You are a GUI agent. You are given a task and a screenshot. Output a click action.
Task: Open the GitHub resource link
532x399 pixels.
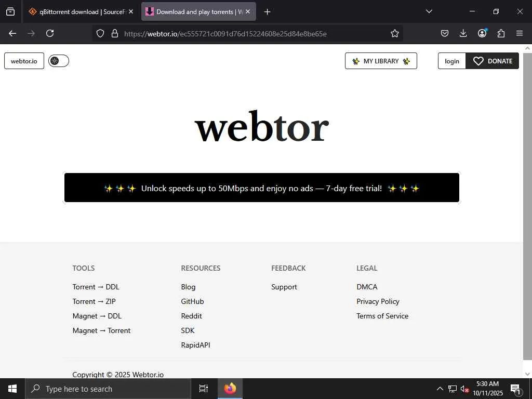(x=192, y=301)
